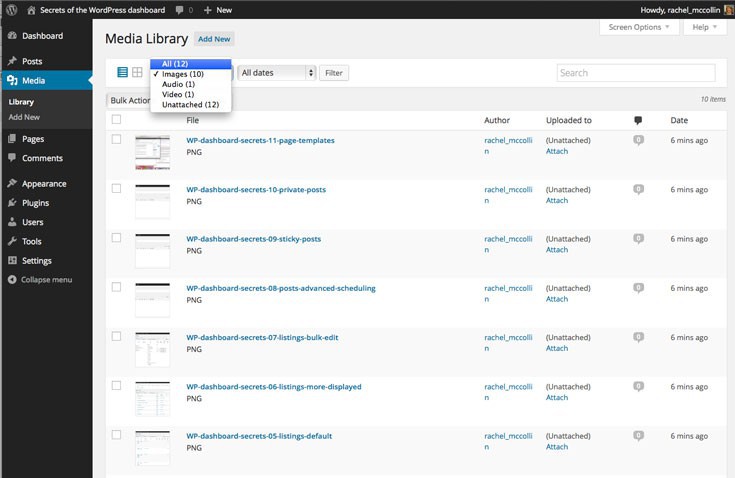Click the comment count bubble for 11-page-templates
This screenshot has width=735, height=478.
click(x=638, y=140)
